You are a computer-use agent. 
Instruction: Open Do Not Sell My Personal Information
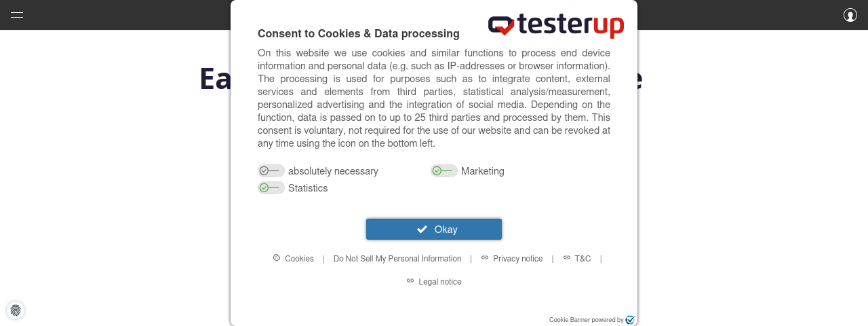coord(397,259)
